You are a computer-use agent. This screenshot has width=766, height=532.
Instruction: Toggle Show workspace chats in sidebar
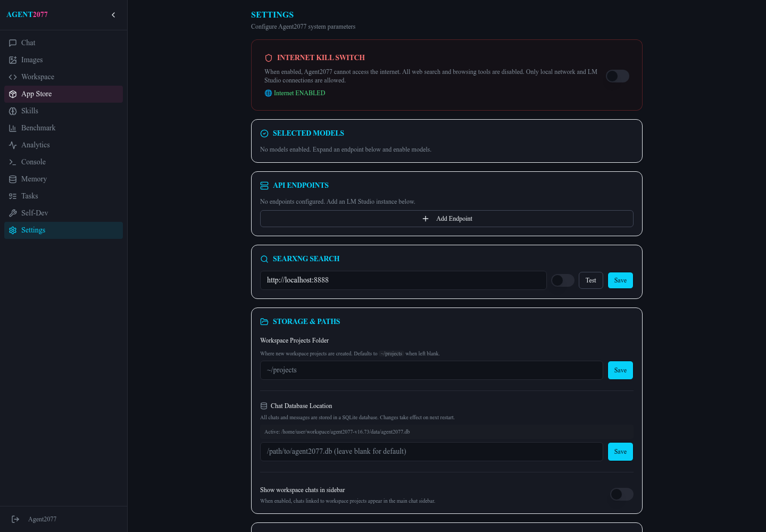pyautogui.click(x=622, y=494)
